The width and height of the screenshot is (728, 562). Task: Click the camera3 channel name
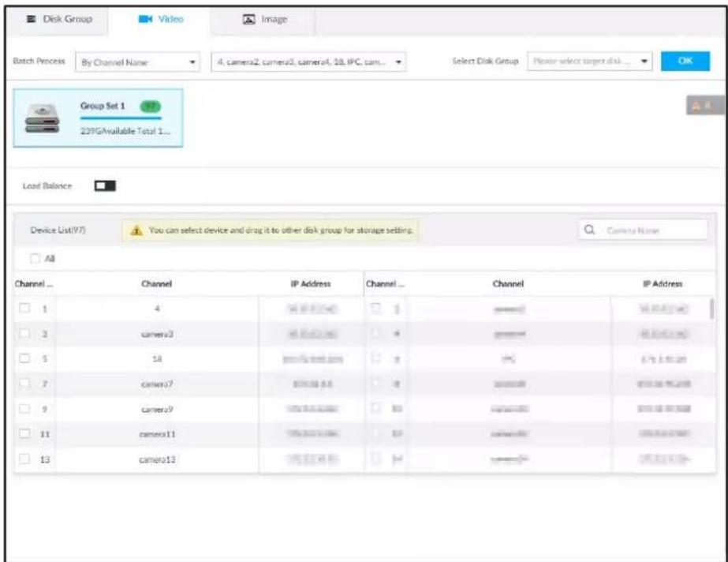[157, 334]
